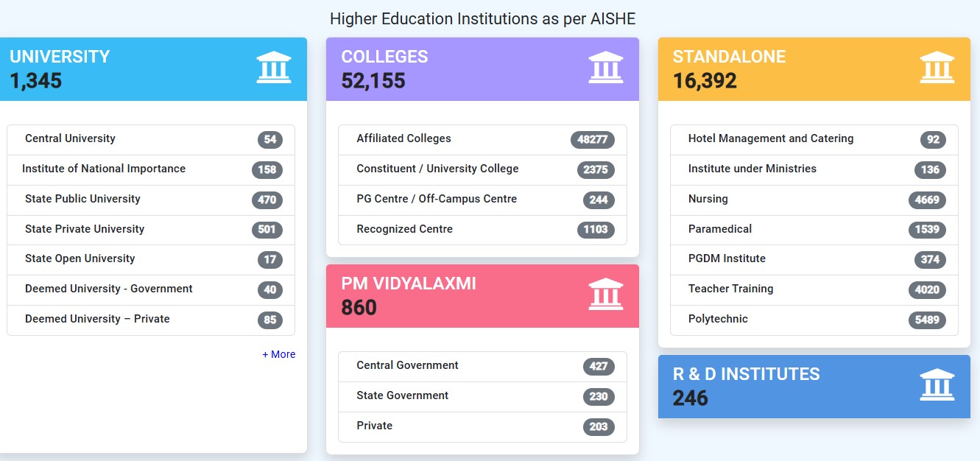
Task: Open the Central University row
Action: [151, 140]
